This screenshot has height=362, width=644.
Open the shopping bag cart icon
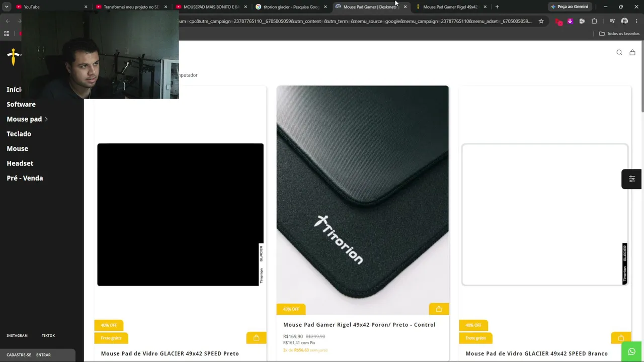tap(632, 52)
